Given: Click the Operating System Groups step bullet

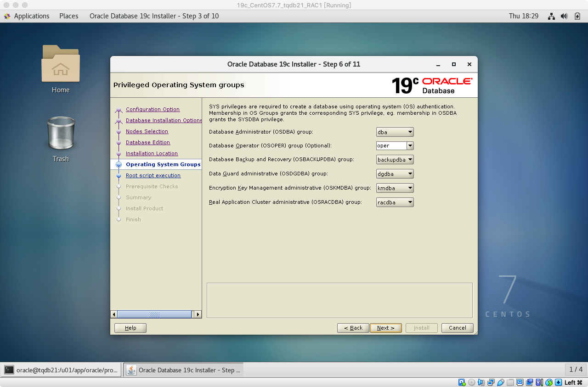Looking at the screenshot, I should (119, 164).
